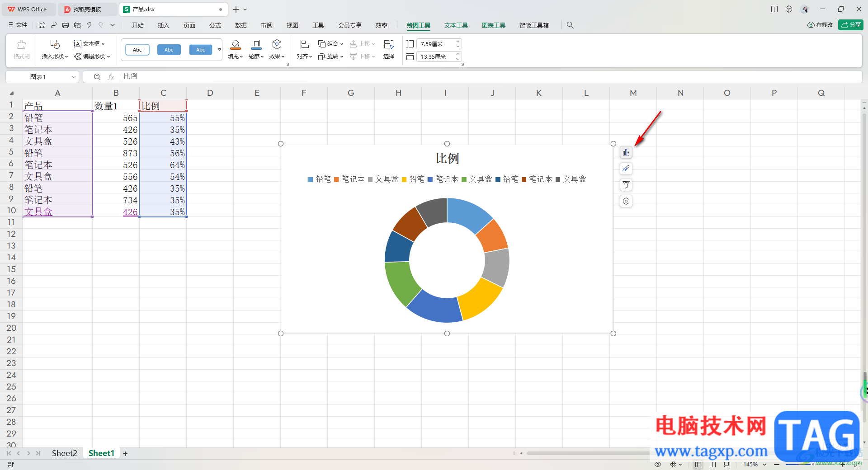This screenshot has width=868, height=470.
Task: Open Chart Filter funnel button beside chart
Action: coord(626,185)
